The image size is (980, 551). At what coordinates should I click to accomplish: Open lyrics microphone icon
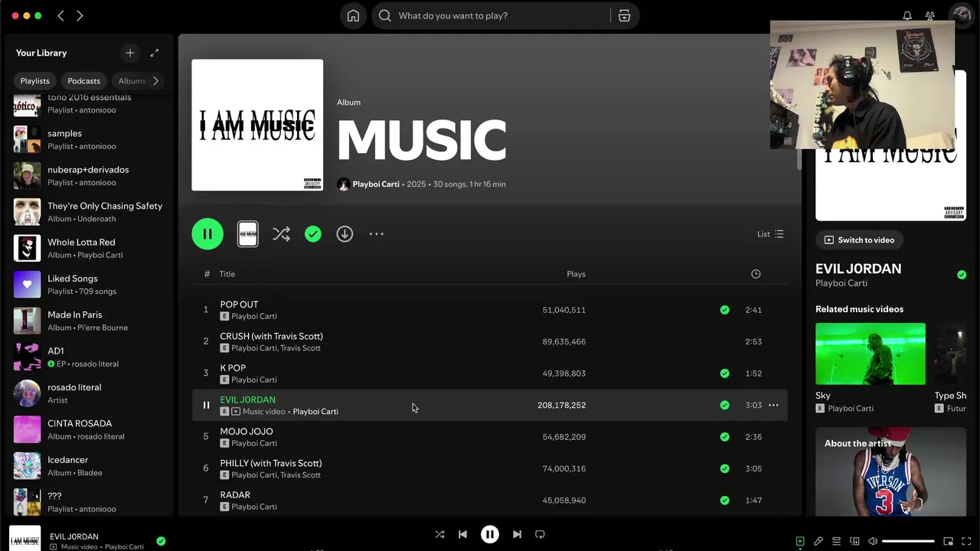coord(818,541)
